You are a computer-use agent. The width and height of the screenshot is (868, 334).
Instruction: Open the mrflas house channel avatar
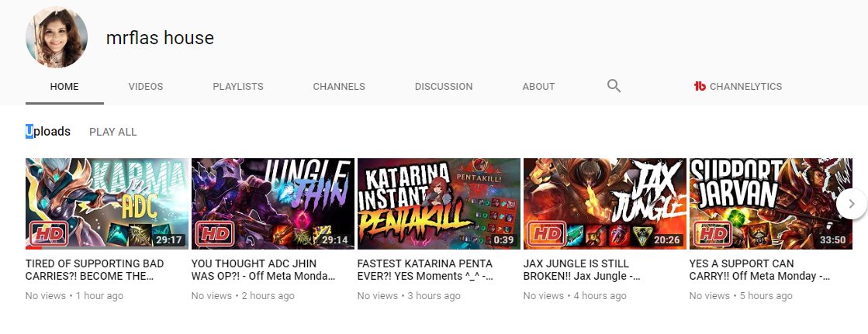tap(57, 37)
